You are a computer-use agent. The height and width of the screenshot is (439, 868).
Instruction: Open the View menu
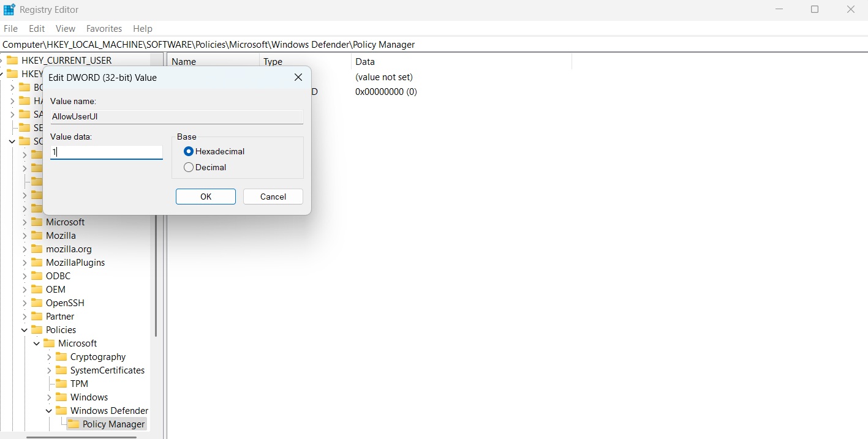pyautogui.click(x=66, y=28)
